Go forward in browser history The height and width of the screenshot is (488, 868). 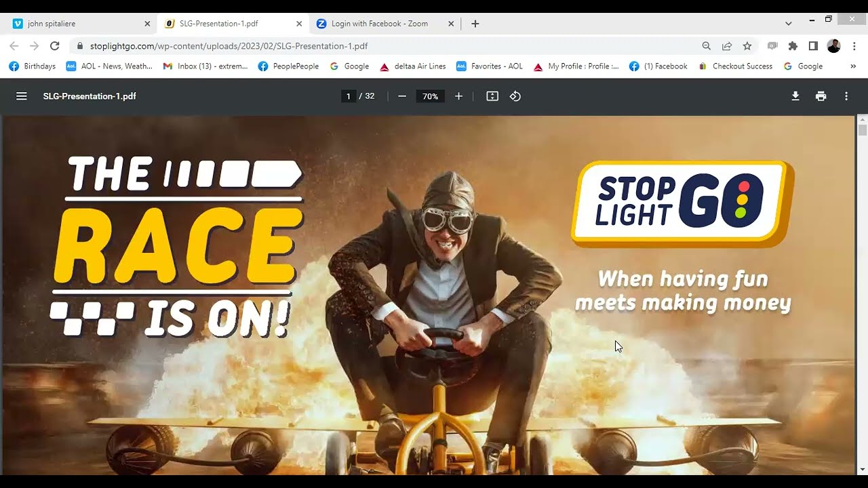click(x=35, y=46)
